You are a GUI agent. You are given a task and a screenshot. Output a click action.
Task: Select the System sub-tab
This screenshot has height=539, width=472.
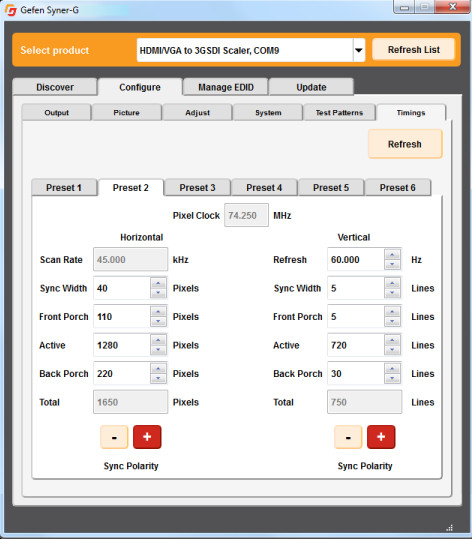[x=268, y=112]
